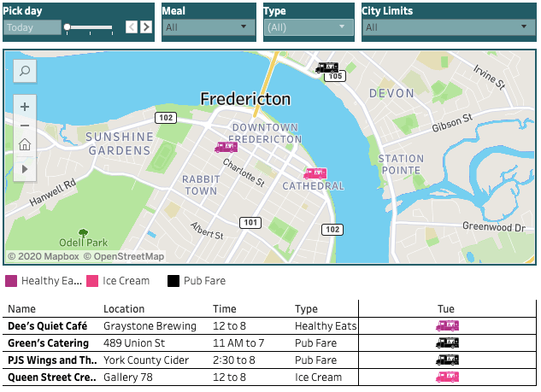
Task: Reset map view with home icon
Action: (25, 144)
